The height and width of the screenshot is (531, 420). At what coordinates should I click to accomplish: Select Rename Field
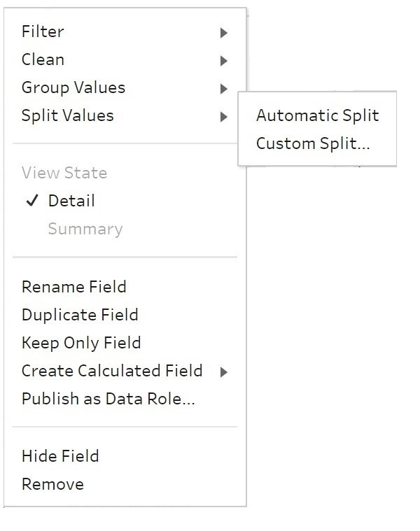[73, 287]
